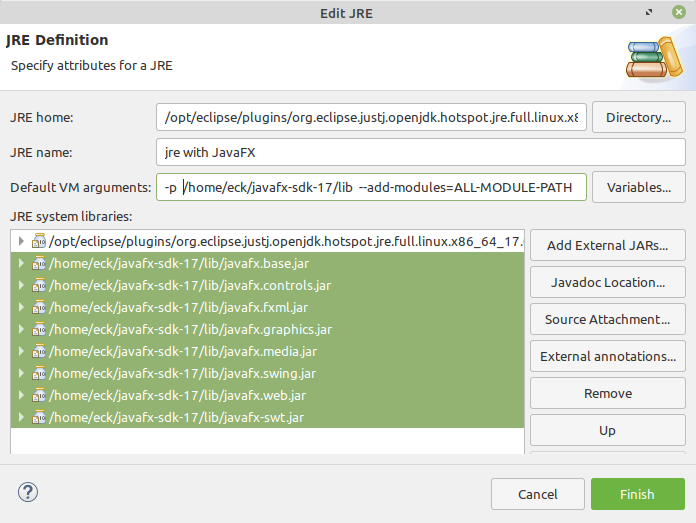Close the Edit JRE dialog
This screenshot has height=523, width=696.
pyautogui.click(x=679, y=12)
